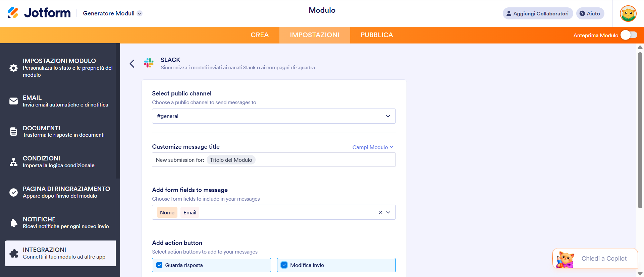Open the user avatar menu

click(x=628, y=14)
